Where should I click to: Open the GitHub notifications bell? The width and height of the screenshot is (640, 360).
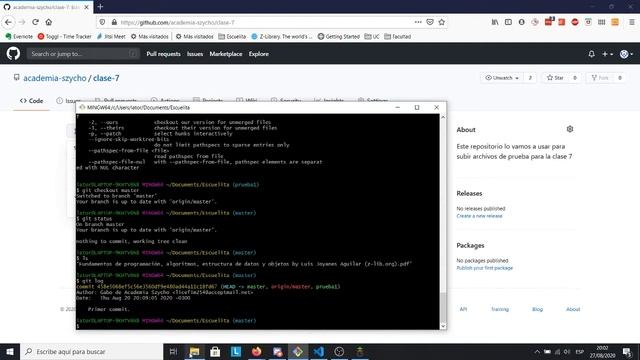click(x=591, y=54)
